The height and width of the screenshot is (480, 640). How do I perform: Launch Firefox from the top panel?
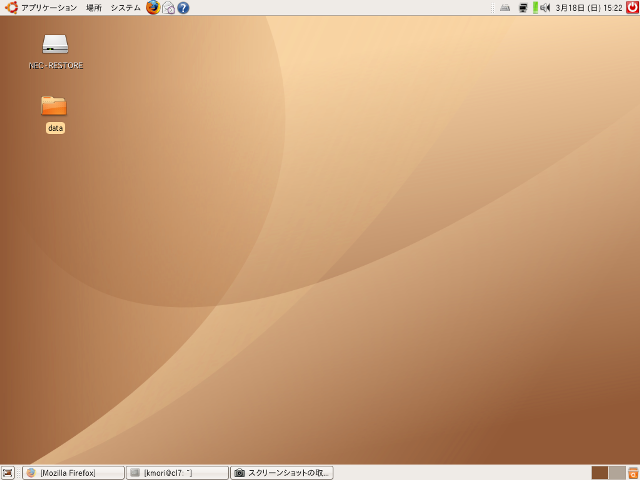[x=153, y=8]
